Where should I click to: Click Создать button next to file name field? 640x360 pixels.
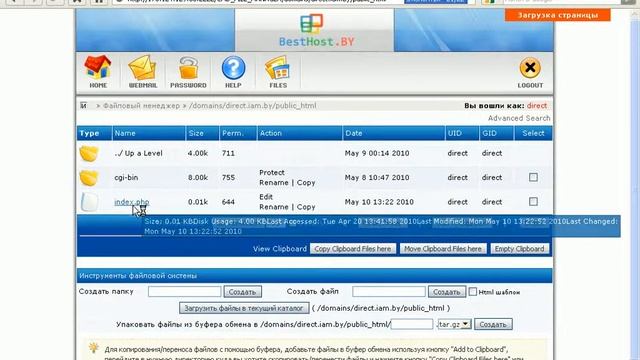pos(447,291)
